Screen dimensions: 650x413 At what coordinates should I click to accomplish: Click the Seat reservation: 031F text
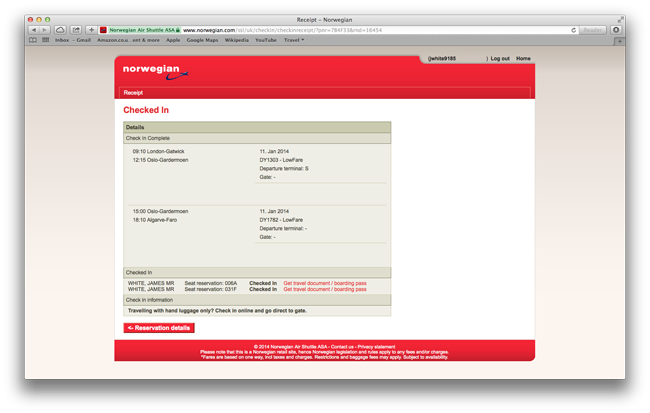point(211,289)
